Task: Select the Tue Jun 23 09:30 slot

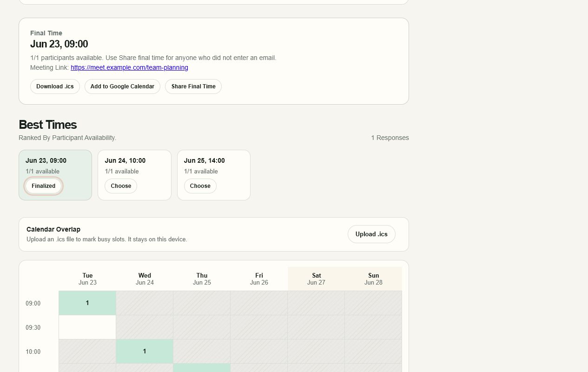Action: click(x=87, y=327)
